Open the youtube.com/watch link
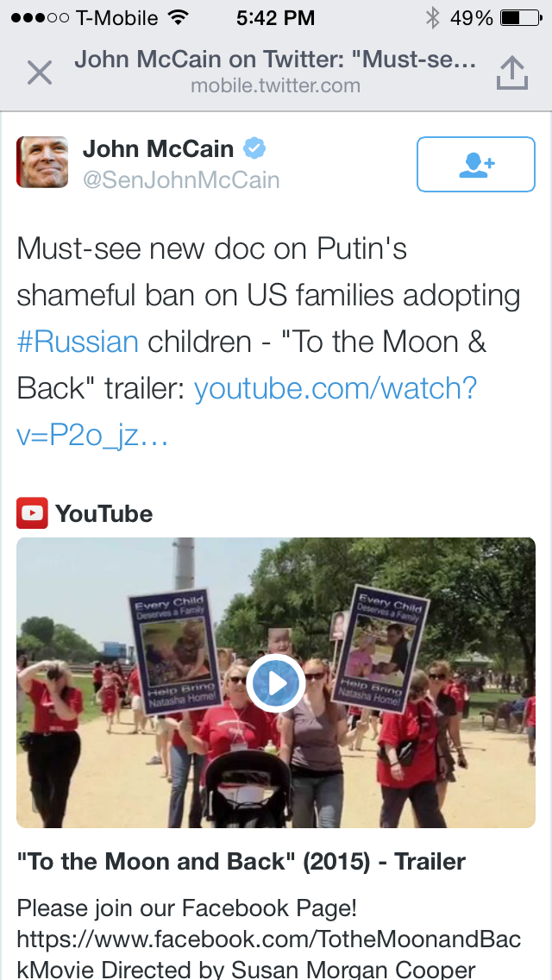The width and height of the screenshot is (552, 980). (x=335, y=388)
